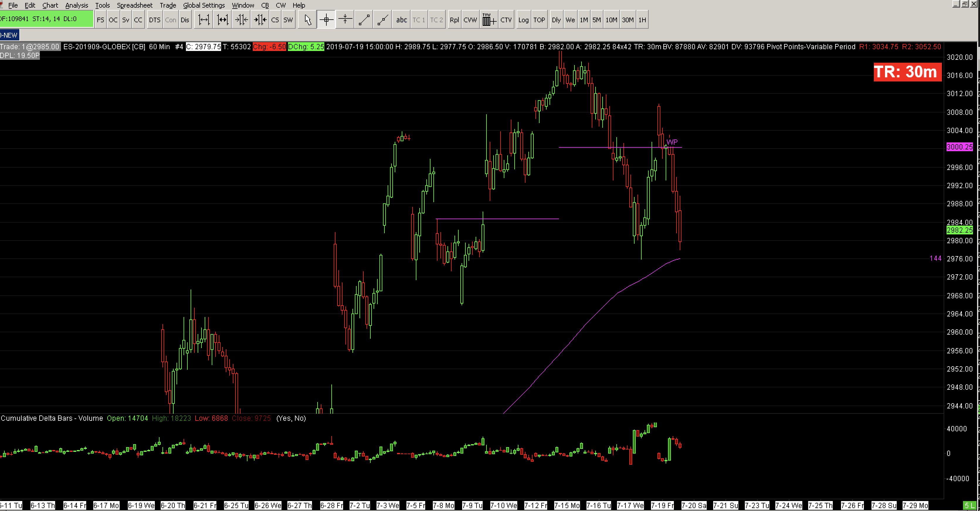
Task: Expand the Spreadsheet menu
Action: (x=134, y=5)
